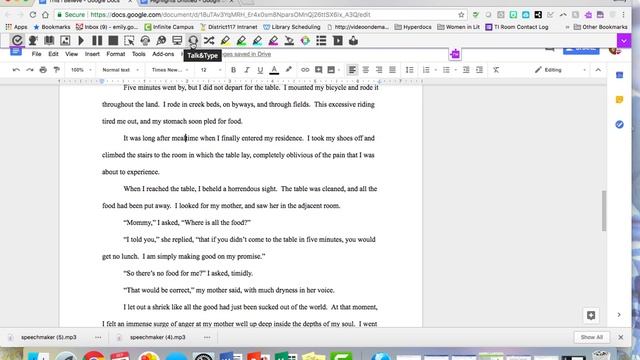Open the Audio Maker tool
This screenshot has width=640, height=360.
coord(145,40)
